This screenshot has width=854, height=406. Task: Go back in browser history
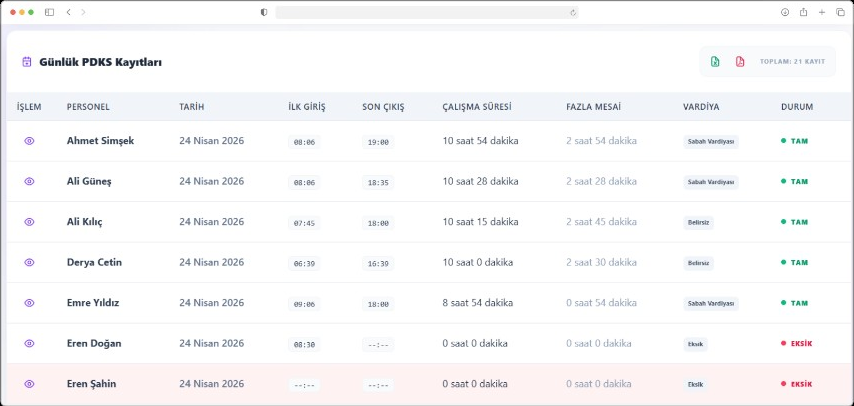(x=68, y=12)
